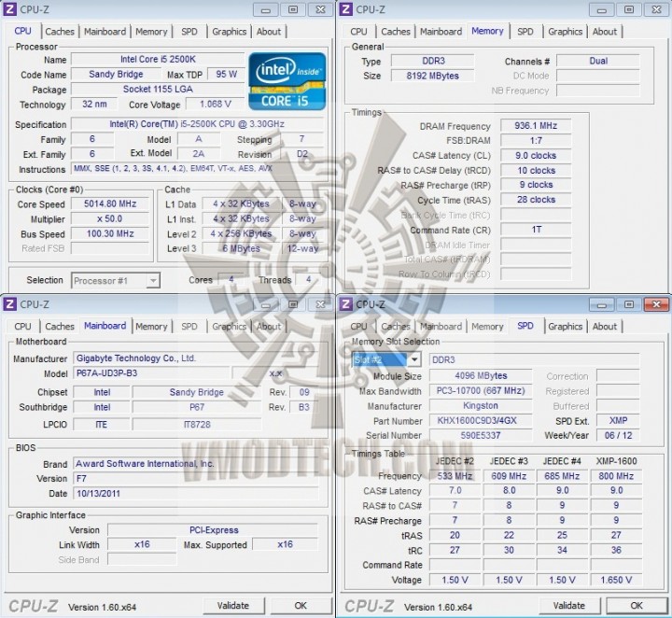672x618 pixels.
Task: Click the Graphic Interface Version field PCI-Express
Action: click(213, 530)
